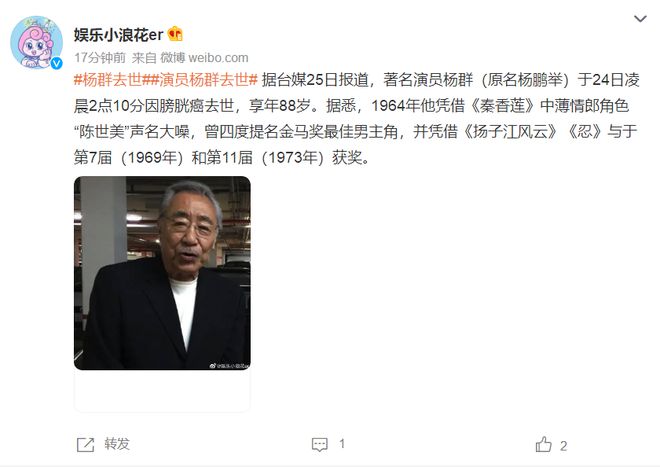Open the post options chevron menu
Viewport: 660px width, 467px height.
point(640,19)
